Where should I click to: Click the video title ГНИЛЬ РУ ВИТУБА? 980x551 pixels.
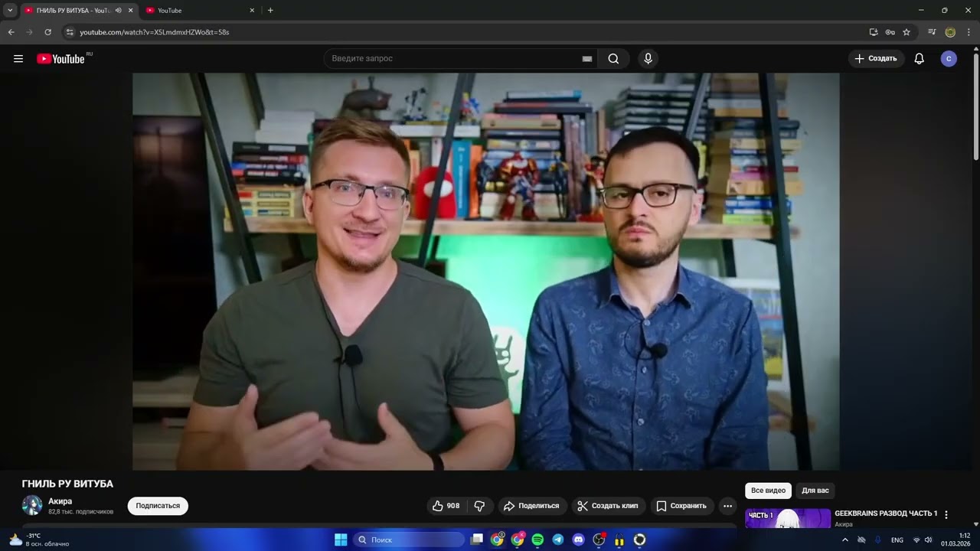coord(67,484)
